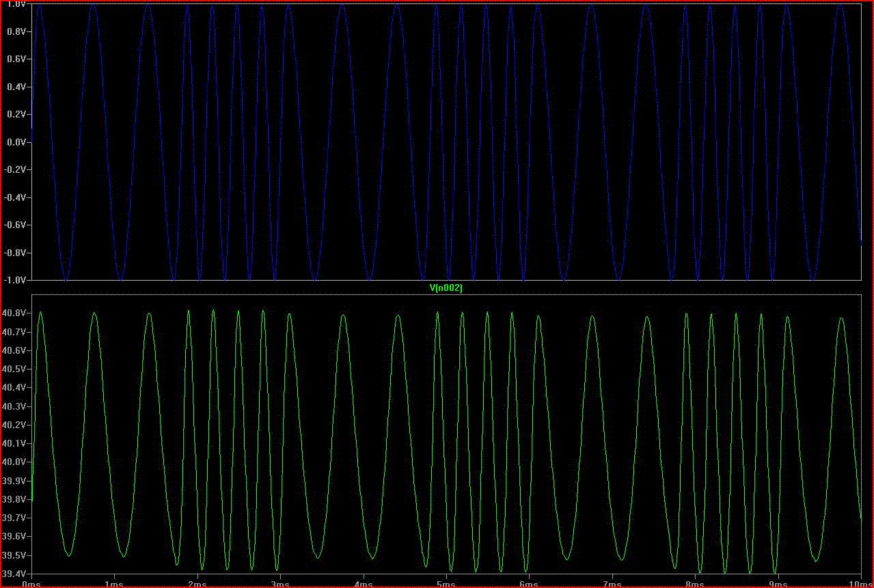Click the 8ms label on time axis

coord(695,584)
